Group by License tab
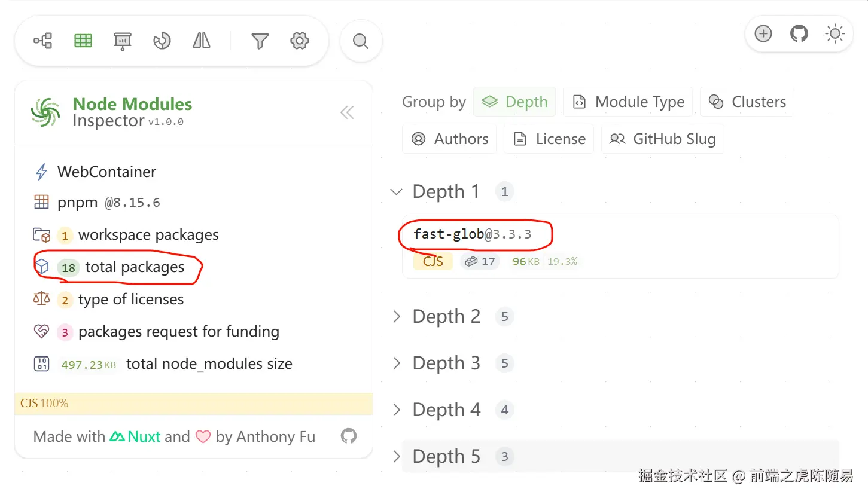This screenshot has width=868, height=498. pyautogui.click(x=549, y=139)
